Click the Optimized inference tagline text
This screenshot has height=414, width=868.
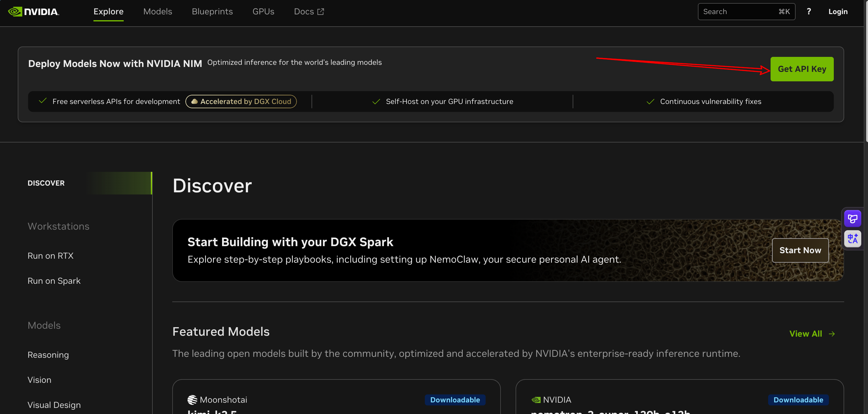(x=294, y=62)
